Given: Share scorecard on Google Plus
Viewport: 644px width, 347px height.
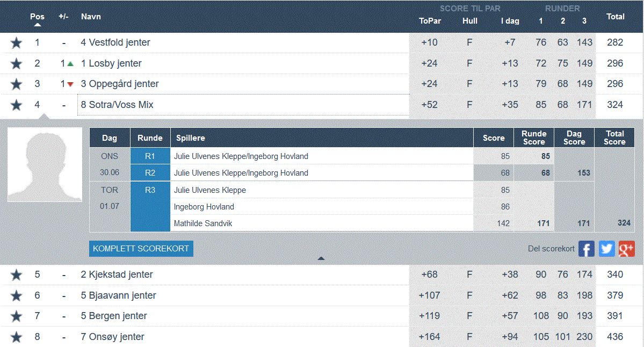Looking at the screenshot, I should (627, 249).
